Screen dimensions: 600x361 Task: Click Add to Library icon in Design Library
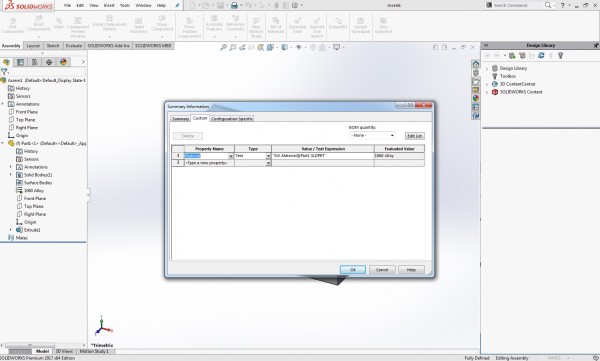pyautogui.click(x=512, y=56)
